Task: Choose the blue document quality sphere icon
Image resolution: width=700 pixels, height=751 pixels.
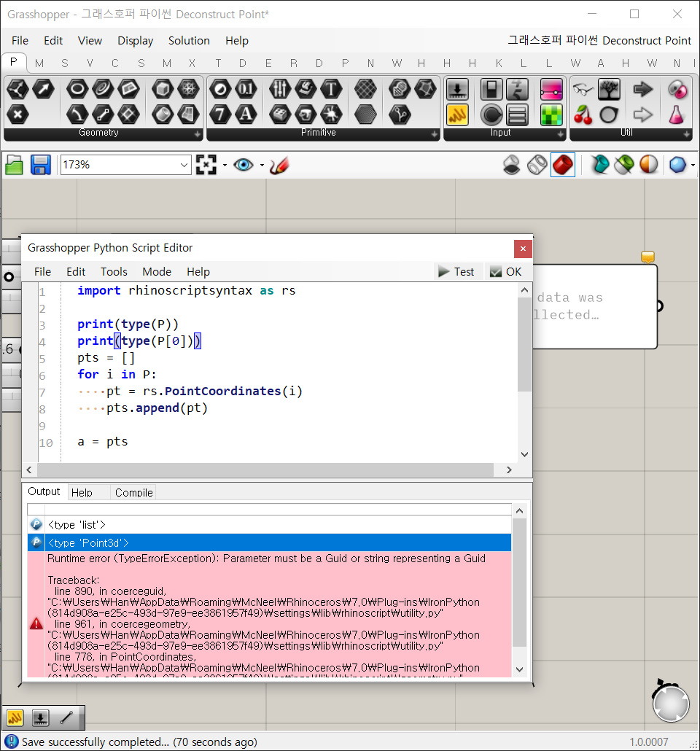Action: 677,166
